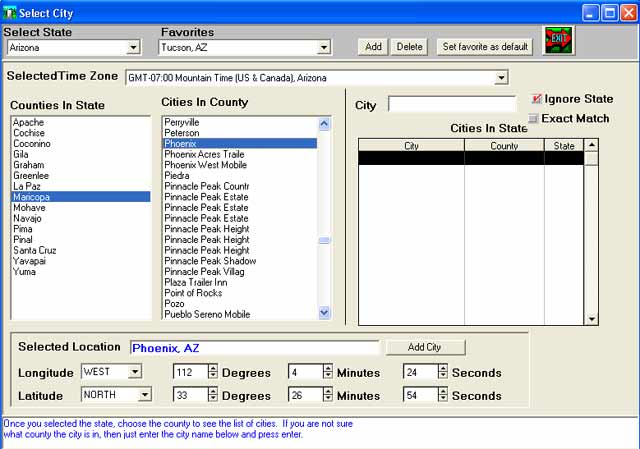Screen dimensions: 640x449
Task: Enable the Exact Match checkbox
Action: pyautogui.click(x=534, y=119)
